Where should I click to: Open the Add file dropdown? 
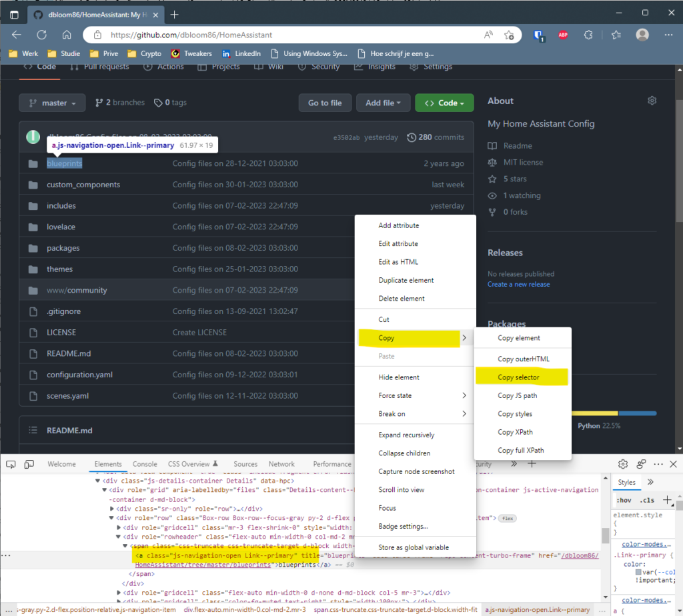click(x=384, y=103)
